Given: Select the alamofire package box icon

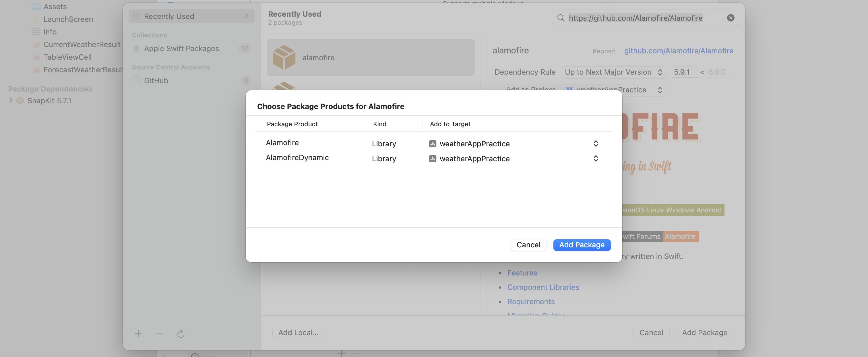Looking at the screenshot, I should tap(284, 58).
